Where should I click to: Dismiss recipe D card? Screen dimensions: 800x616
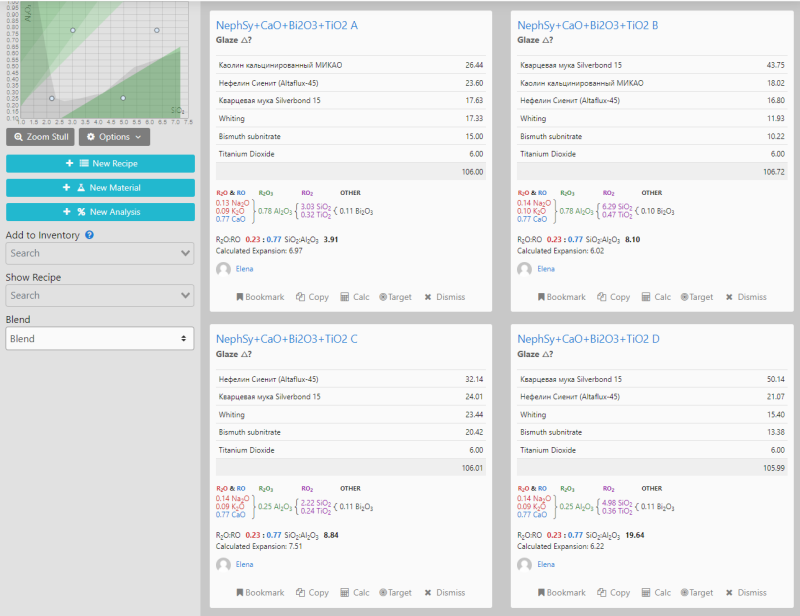pos(745,593)
